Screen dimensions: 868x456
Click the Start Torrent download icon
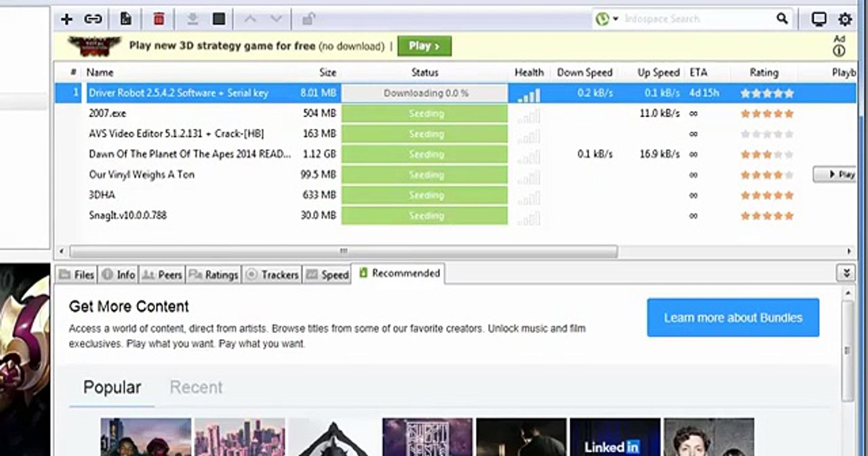(x=192, y=19)
